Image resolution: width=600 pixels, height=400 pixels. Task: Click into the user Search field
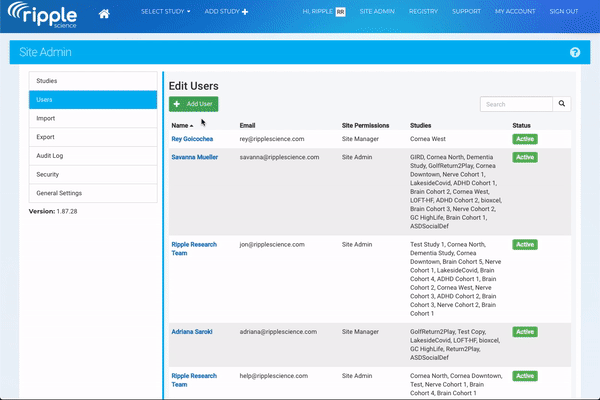[x=516, y=103]
